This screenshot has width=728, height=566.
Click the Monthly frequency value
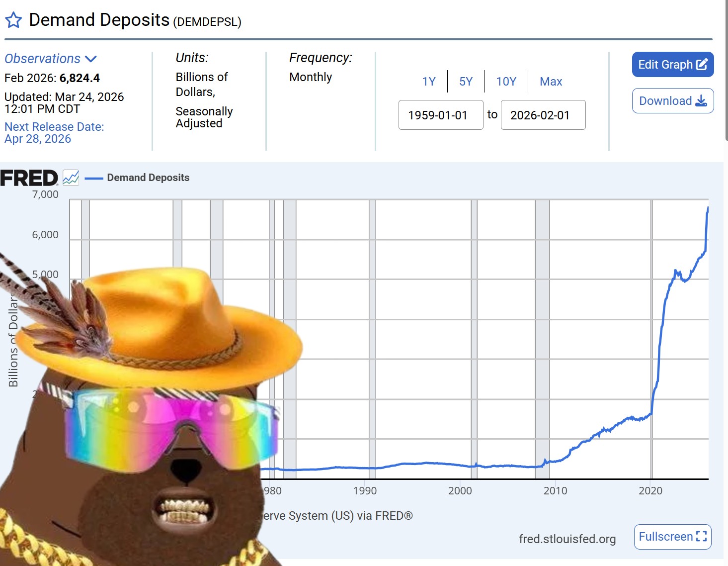click(x=311, y=77)
